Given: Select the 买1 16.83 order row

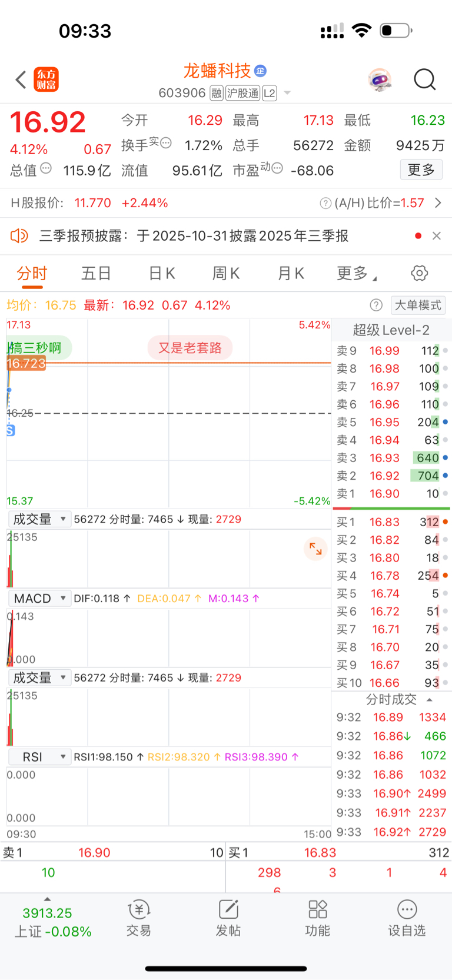Looking at the screenshot, I should click(392, 522).
